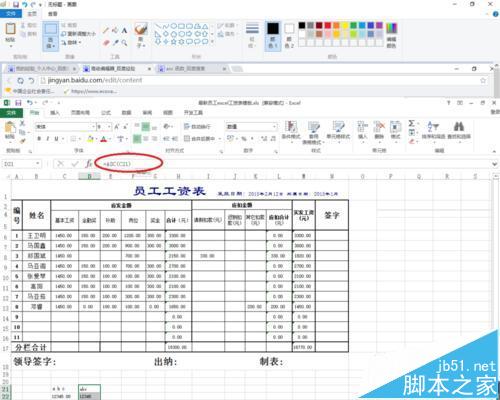Select the 分栏合计 row label cell
Image resolution: width=500 pixels, height=400 pixels.
tap(31, 347)
